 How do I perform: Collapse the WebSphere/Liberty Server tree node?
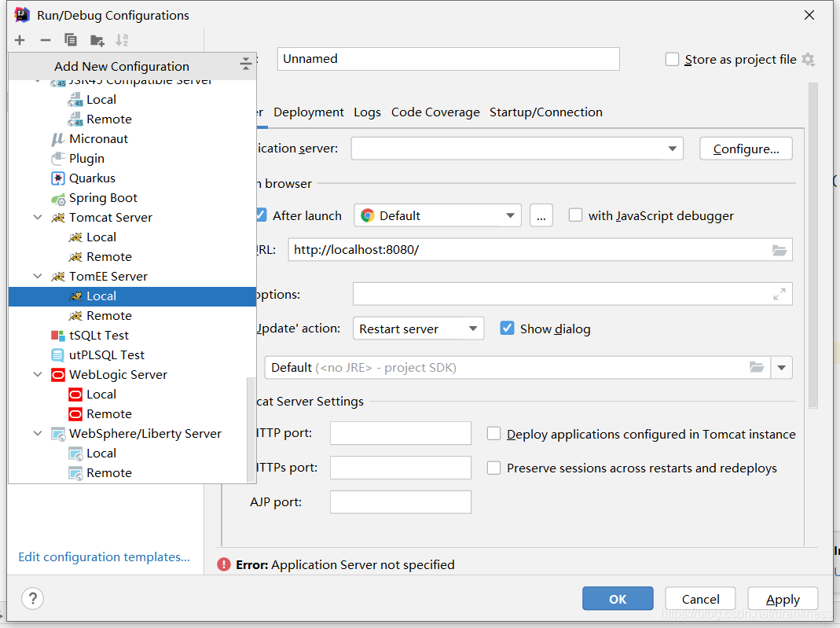tap(38, 434)
